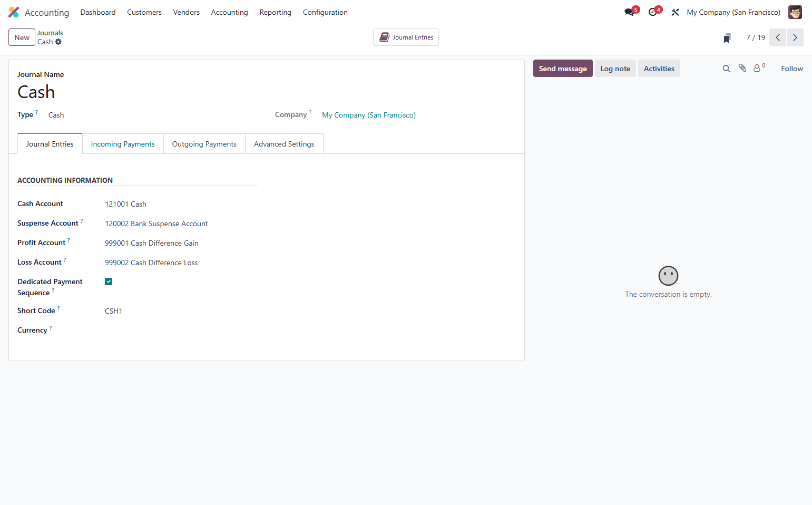Click the debug tools wrench icon
This screenshot has height=505, width=812.
pos(675,12)
